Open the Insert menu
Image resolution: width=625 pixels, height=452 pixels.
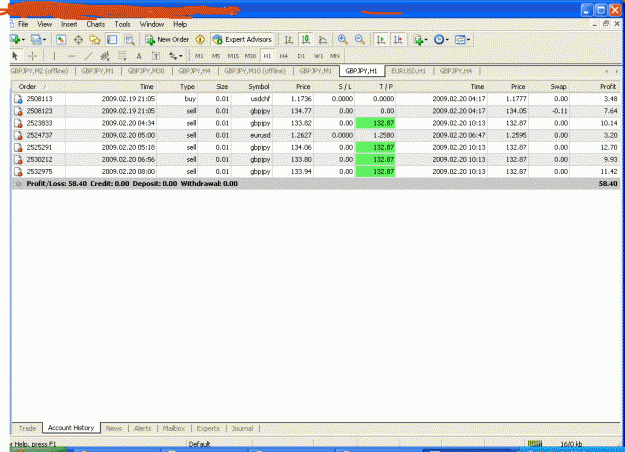click(69, 24)
